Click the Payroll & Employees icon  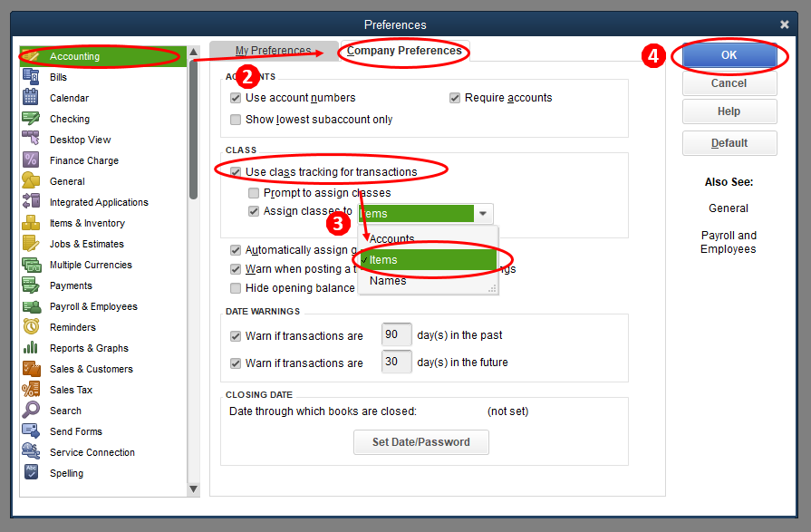31,305
